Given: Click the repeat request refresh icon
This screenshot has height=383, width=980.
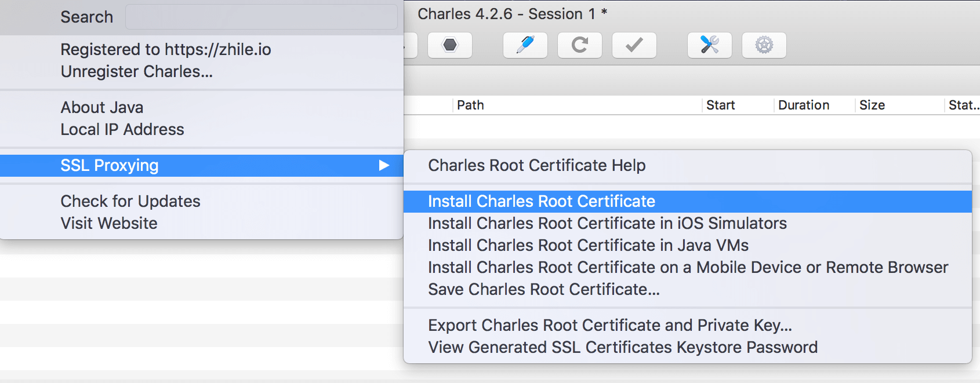Looking at the screenshot, I should point(580,45).
